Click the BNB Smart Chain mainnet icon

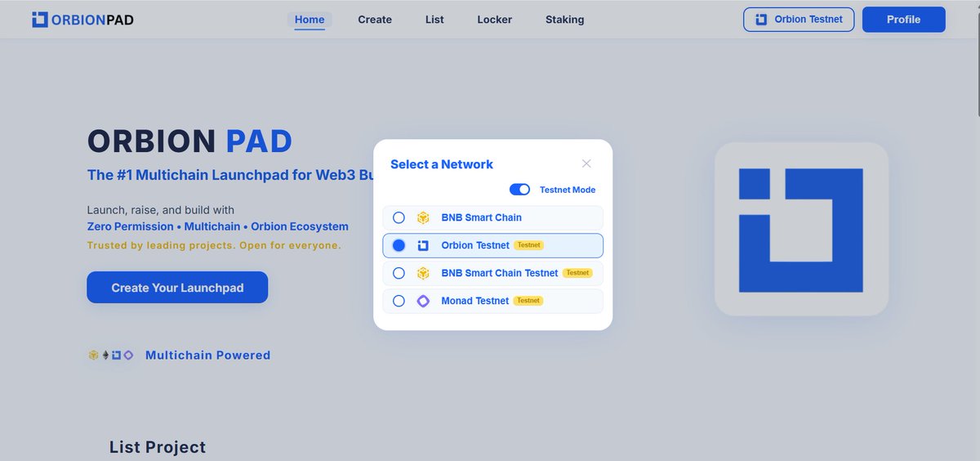pos(423,217)
